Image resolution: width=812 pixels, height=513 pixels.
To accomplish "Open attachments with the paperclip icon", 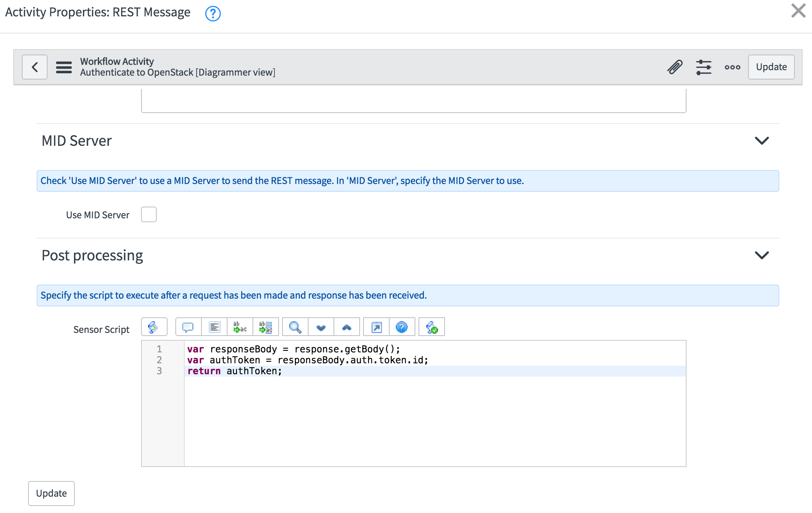I will 675,67.
